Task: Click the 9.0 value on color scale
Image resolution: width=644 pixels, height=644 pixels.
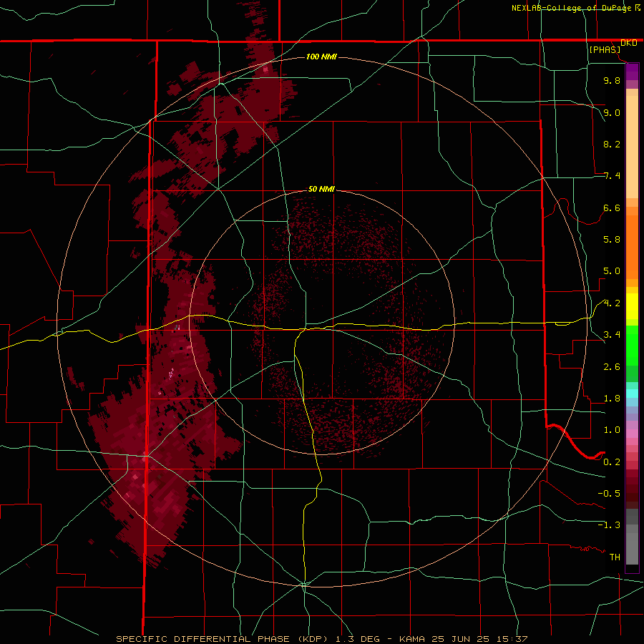Action: pyautogui.click(x=612, y=112)
